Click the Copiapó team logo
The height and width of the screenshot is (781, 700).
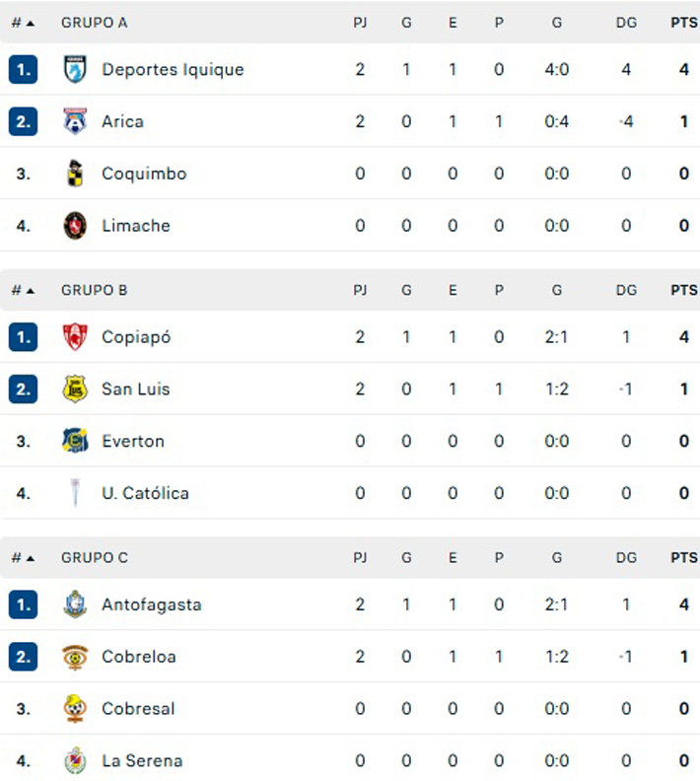coord(75,337)
